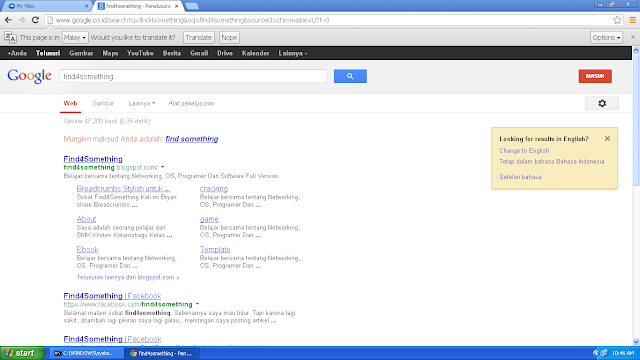640x360 pixels.
Task: Click the scrollbar down arrow
Action: [x=636, y=342]
